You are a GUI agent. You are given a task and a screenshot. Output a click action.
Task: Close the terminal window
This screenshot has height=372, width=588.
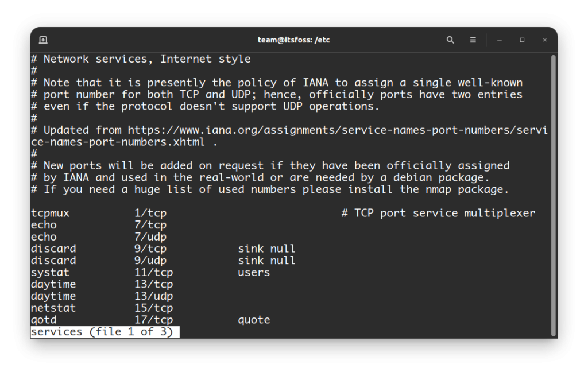click(x=544, y=40)
